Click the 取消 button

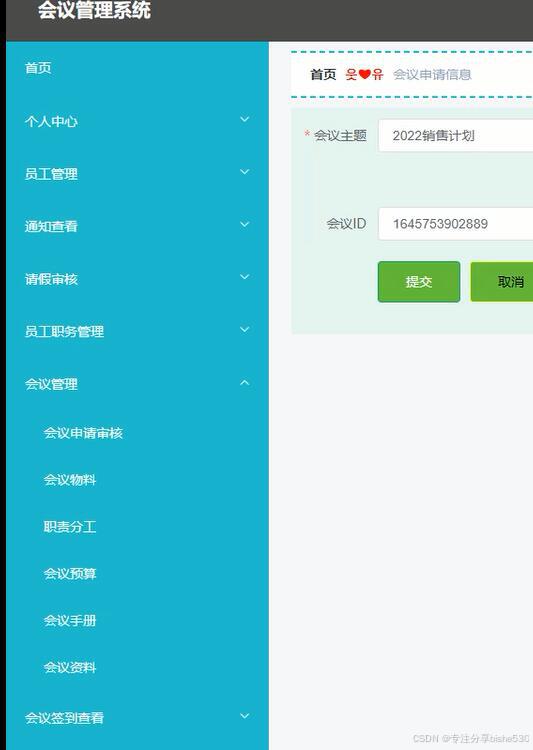pyautogui.click(x=502, y=282)
